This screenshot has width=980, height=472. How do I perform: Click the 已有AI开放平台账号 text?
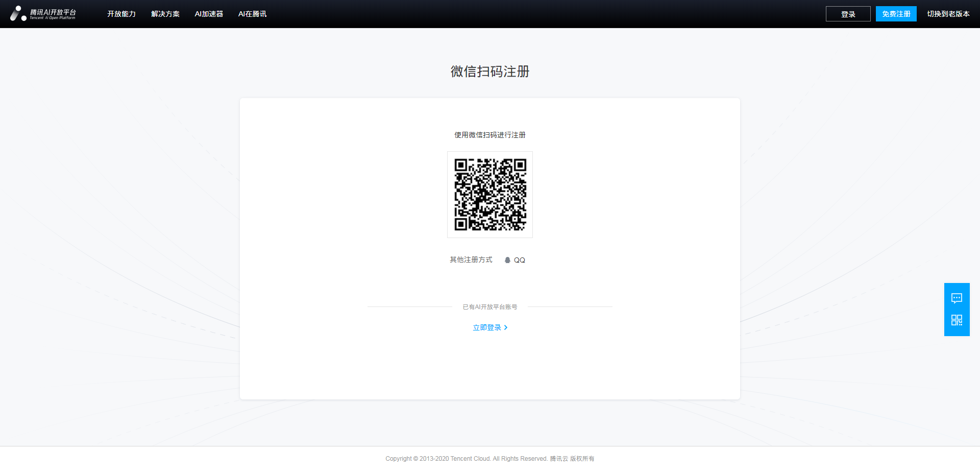pos(490,307)
